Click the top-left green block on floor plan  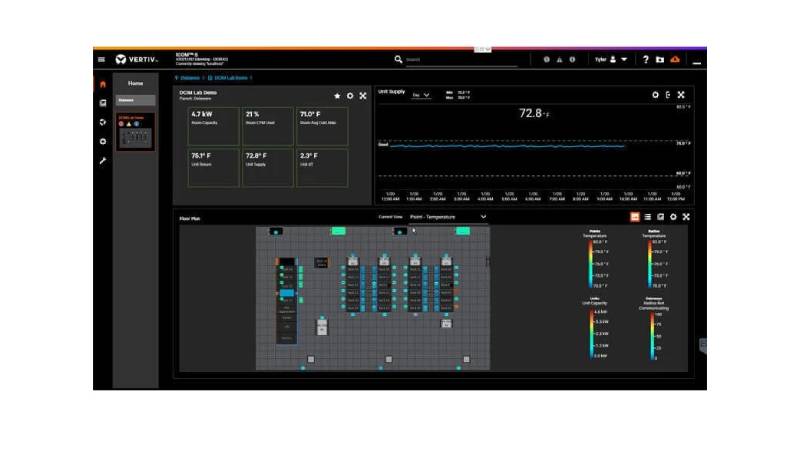[339, 231]
